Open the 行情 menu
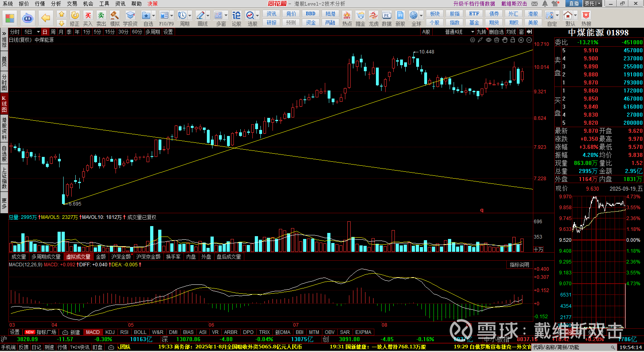 40,4
